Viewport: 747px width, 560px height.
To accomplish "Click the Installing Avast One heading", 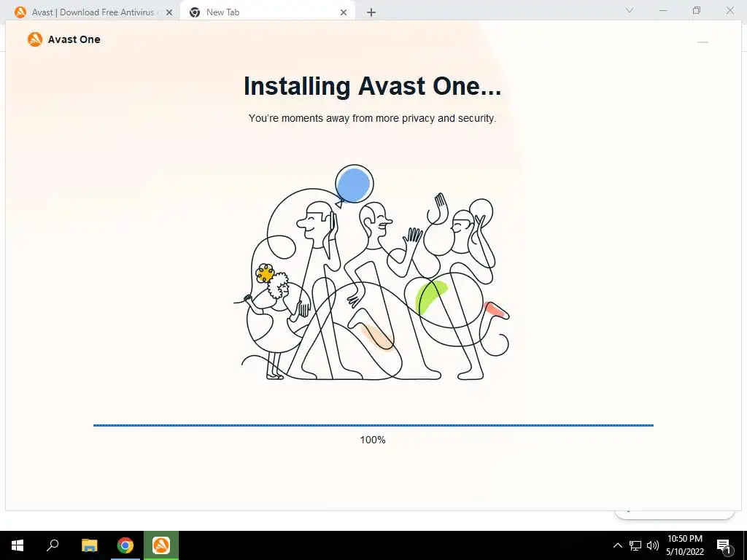I will click(x=373, y=86).
